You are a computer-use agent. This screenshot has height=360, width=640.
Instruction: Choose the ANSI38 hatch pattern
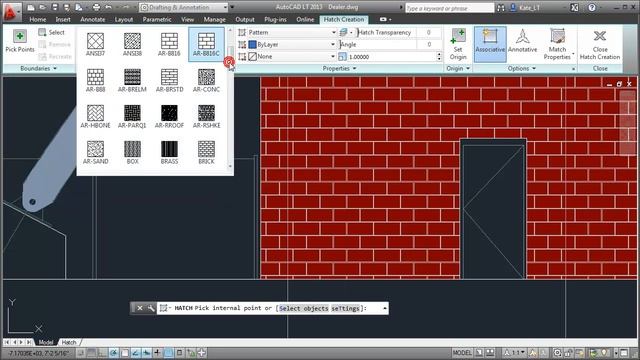pos(132,44)
